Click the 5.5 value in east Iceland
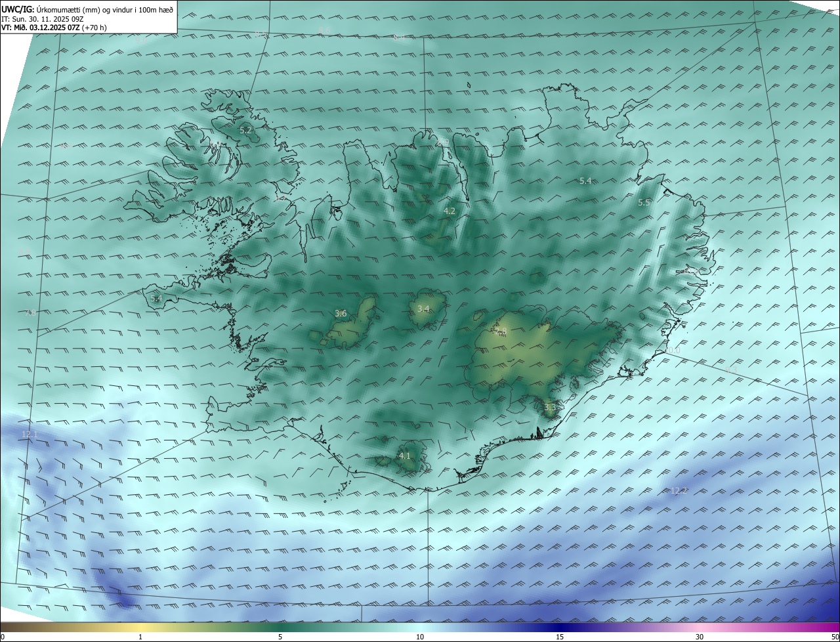 click(644, 203)
